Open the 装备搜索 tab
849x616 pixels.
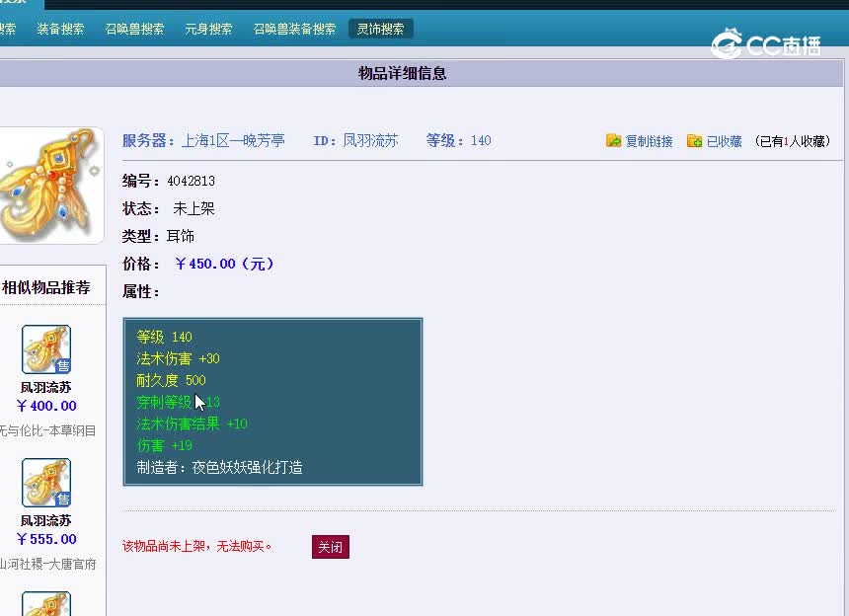point(60,29)
